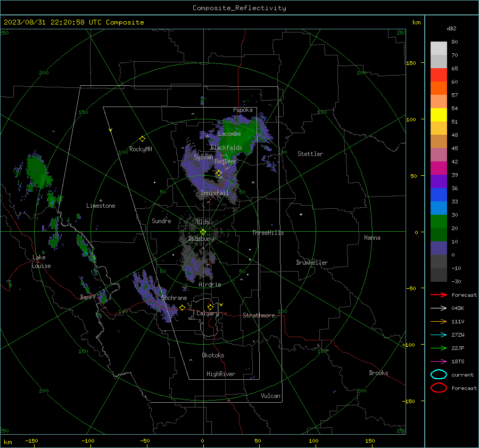Click the yellow diamond marker right of Cochrane
The height and width of the screenshot is (448, 479).
[x=183, y=308]
